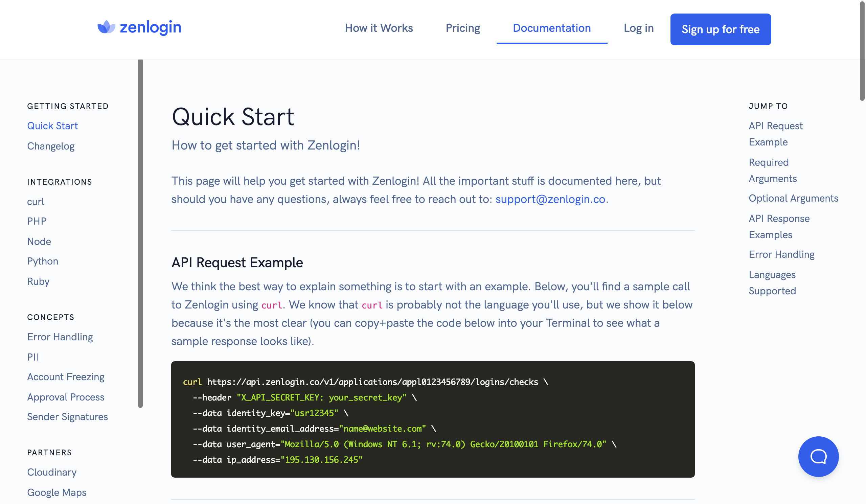866x504 pixels.
Task: Click the subtitle How to get started with Zenlogin
Action: [266, 145]
